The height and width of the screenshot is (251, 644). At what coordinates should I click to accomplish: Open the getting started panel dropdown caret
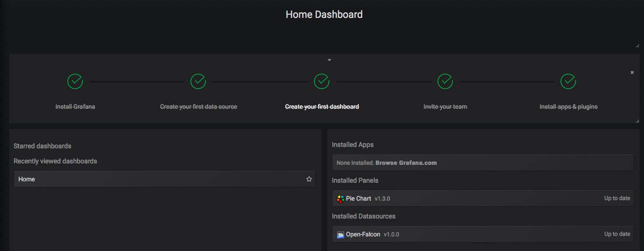pyautogui.click(x=330, y=60)
